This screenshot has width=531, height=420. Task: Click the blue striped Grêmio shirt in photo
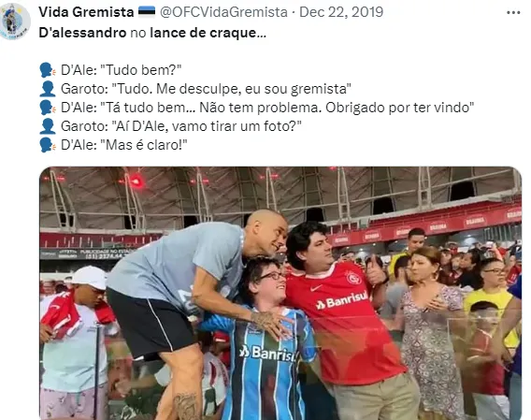264,365
